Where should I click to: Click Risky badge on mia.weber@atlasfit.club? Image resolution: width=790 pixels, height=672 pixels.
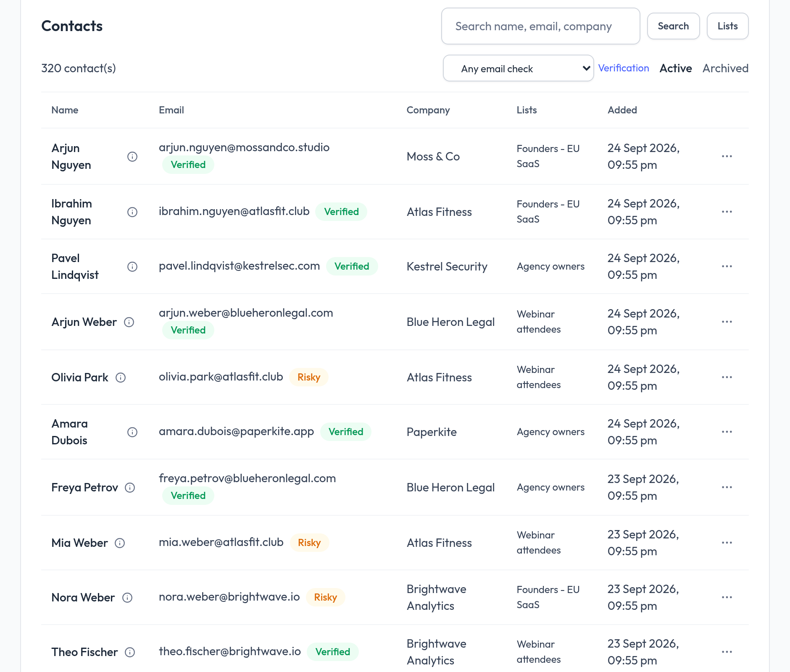click(309, 543)
